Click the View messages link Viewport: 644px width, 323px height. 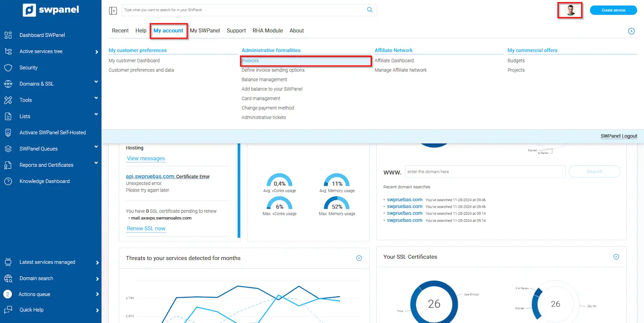[146, 158]
